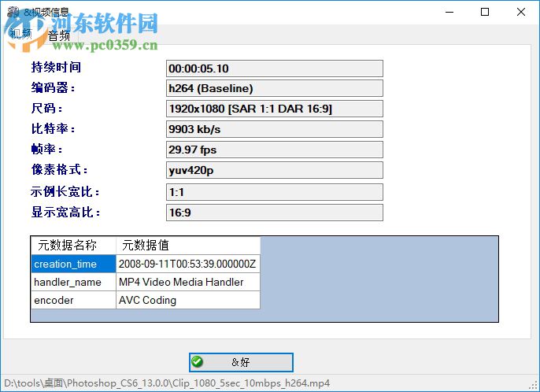Image resolution: width=540 pixels, height=392 pixels.
Task: Click the 元数据值 column header
Action: (188, 246)
